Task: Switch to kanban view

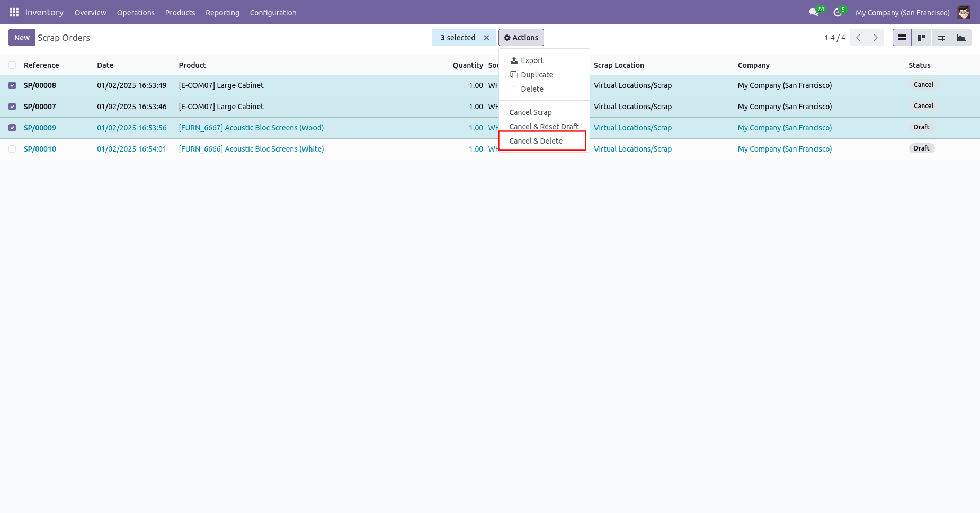Action: [922, 38]
